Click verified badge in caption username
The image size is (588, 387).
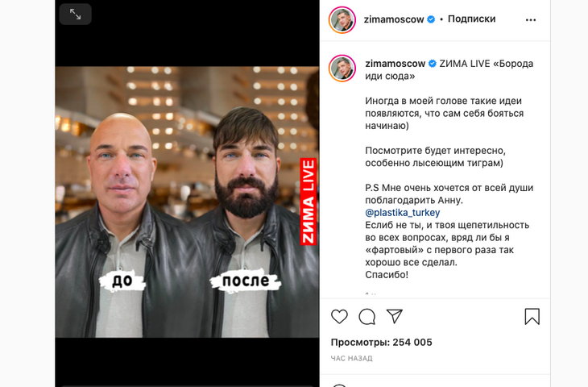[x=432, y=64]
